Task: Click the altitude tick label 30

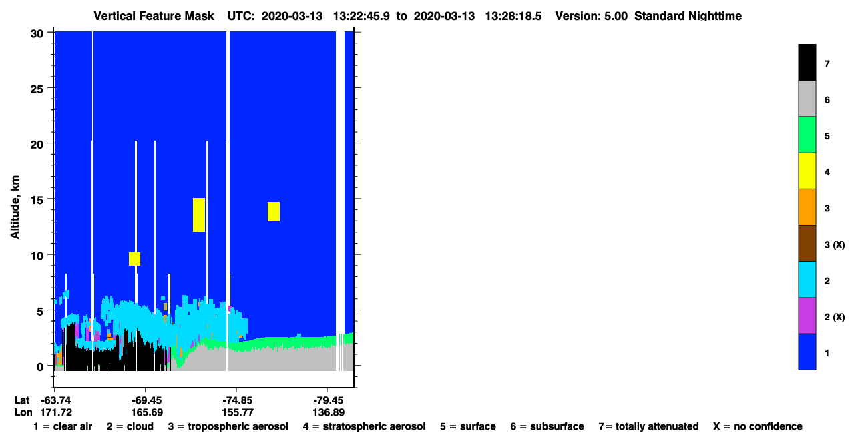Action: (39, 33)
